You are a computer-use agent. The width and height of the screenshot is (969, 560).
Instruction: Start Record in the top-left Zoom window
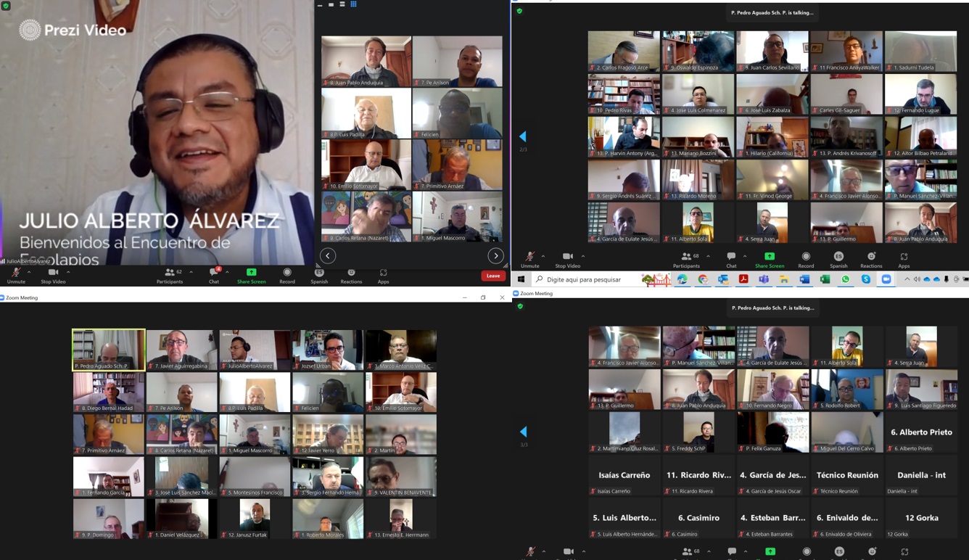(x=287, y=276)
